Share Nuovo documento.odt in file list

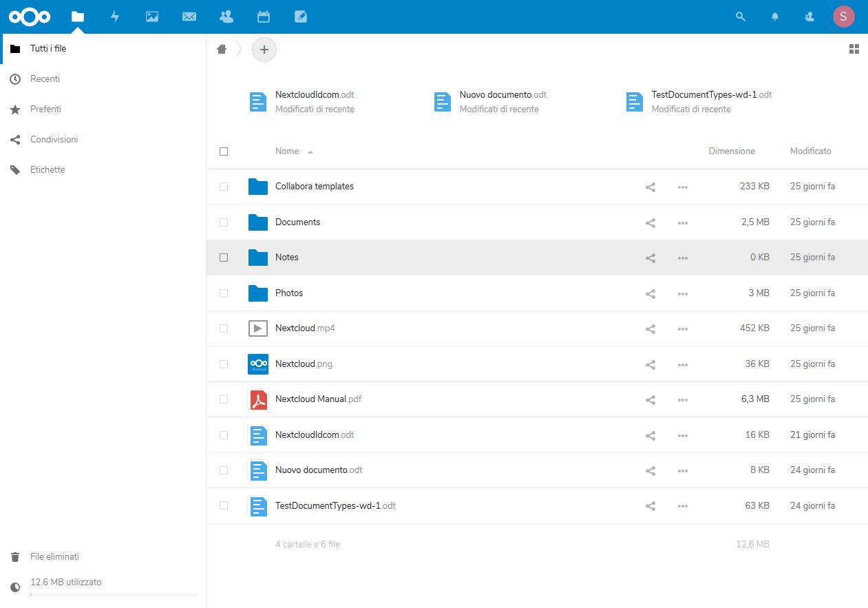coord(650,470)
